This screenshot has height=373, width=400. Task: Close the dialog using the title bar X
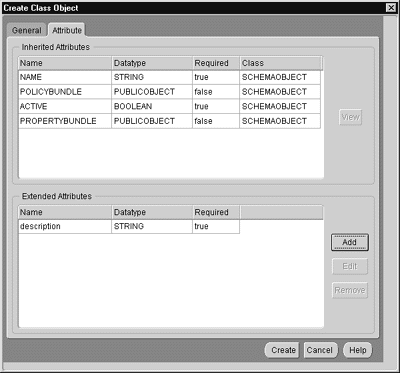(390, 8)
